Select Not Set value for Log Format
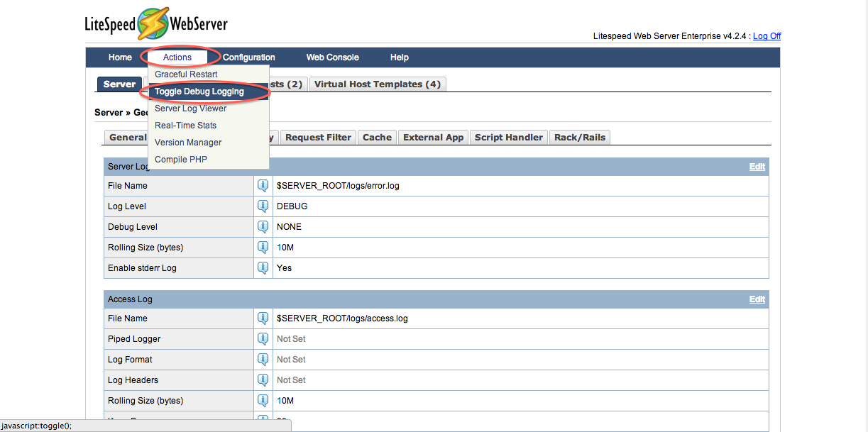This screenshot has height=432, width=868. coord(292,360)
